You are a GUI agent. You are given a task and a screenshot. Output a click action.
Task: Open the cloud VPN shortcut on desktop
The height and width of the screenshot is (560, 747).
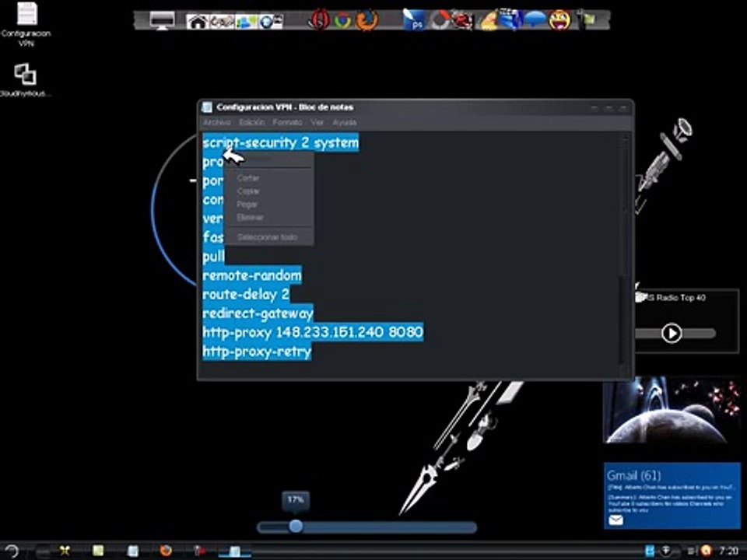pos(25,80)
